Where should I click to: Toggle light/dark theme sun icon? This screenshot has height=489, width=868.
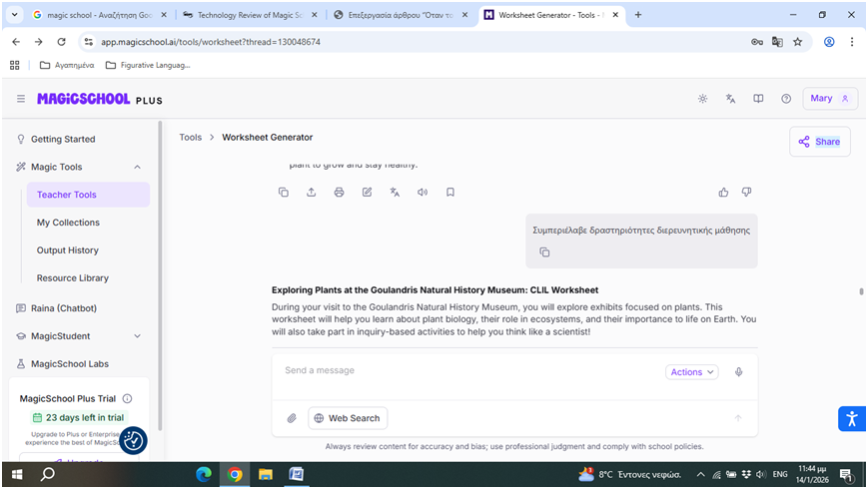(703, 99)
